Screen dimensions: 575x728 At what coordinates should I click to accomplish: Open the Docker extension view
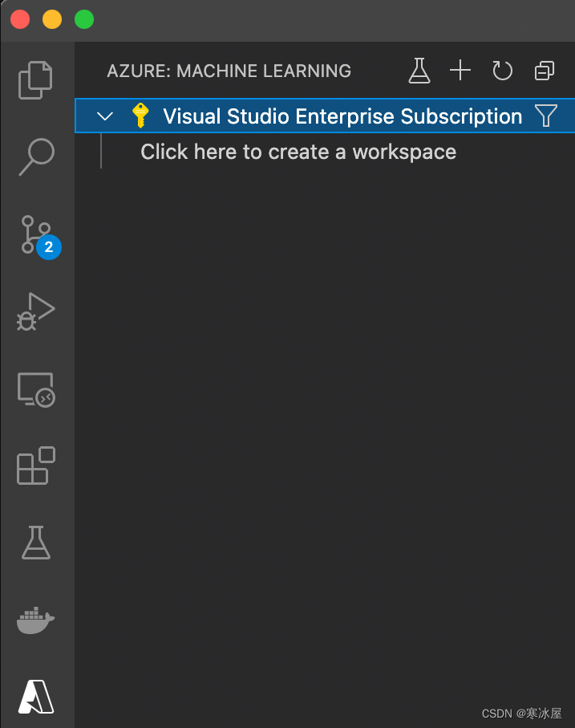tap(35, 620)
